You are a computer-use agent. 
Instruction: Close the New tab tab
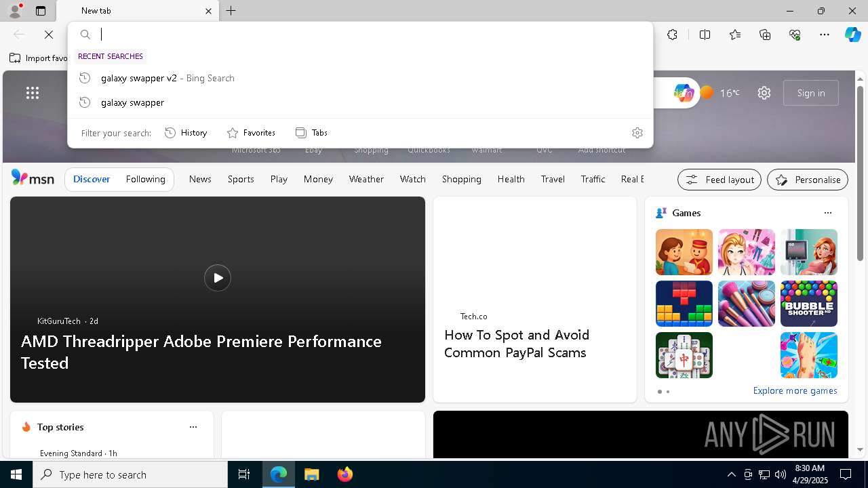pos(208,11)
